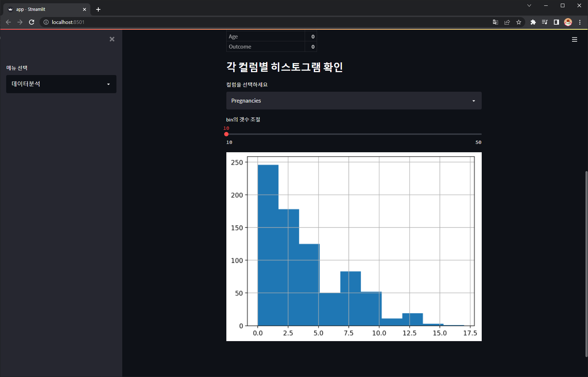
Task: Toggle browser side panel
Action: tap(556, 22)
